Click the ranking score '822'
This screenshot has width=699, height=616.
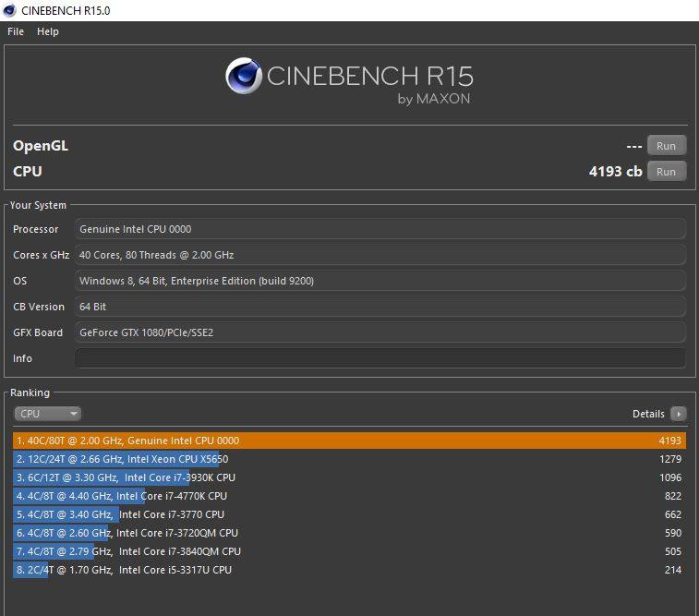click(x=673, y=496)
